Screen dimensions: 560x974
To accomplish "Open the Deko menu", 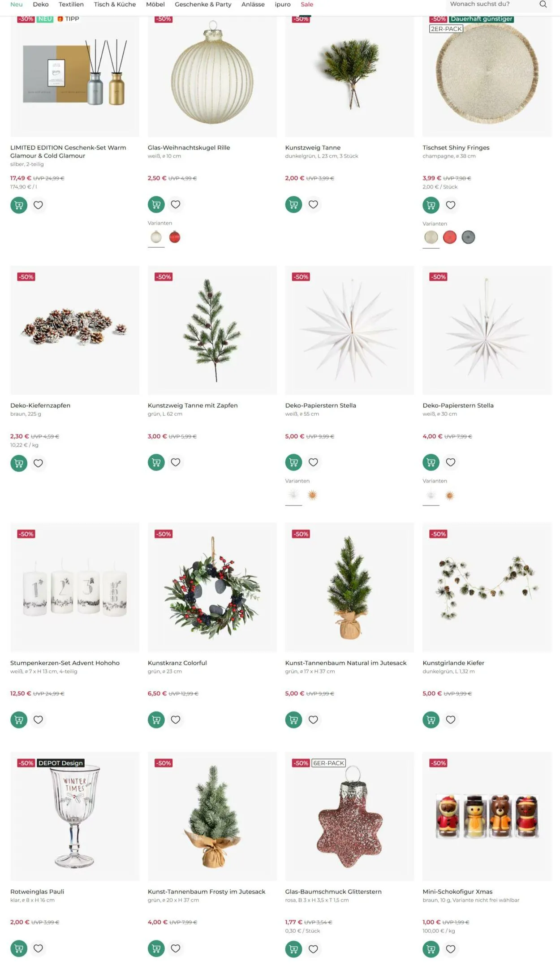I will pyautogui.click(x=41, y=4).
